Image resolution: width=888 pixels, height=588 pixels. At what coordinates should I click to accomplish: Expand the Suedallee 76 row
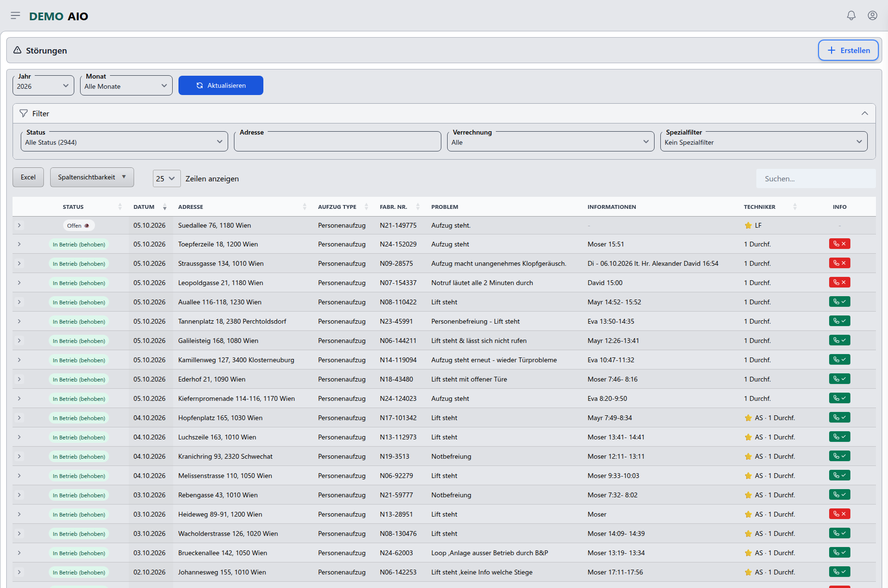[x=19, y=225]
